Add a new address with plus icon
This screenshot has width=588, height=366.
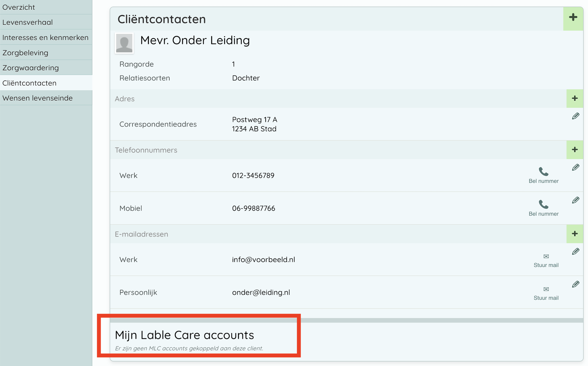pos(575,98)
